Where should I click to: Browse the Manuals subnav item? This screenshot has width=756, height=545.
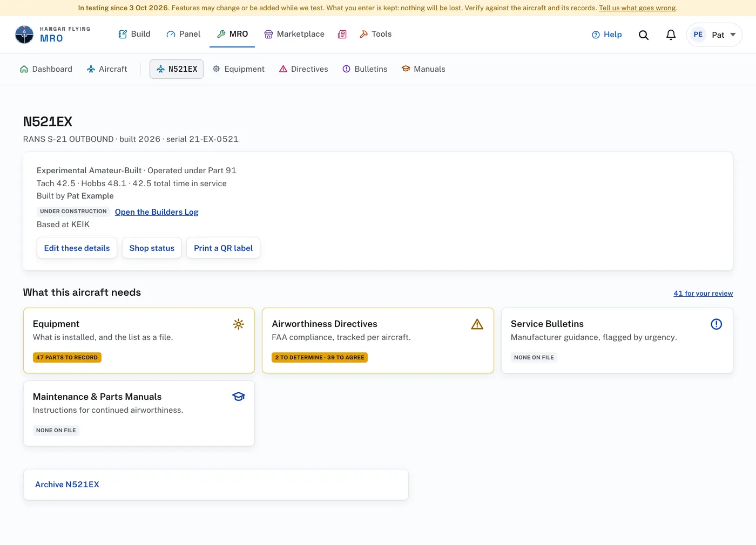pyautogui.click(x=423, y=69)
